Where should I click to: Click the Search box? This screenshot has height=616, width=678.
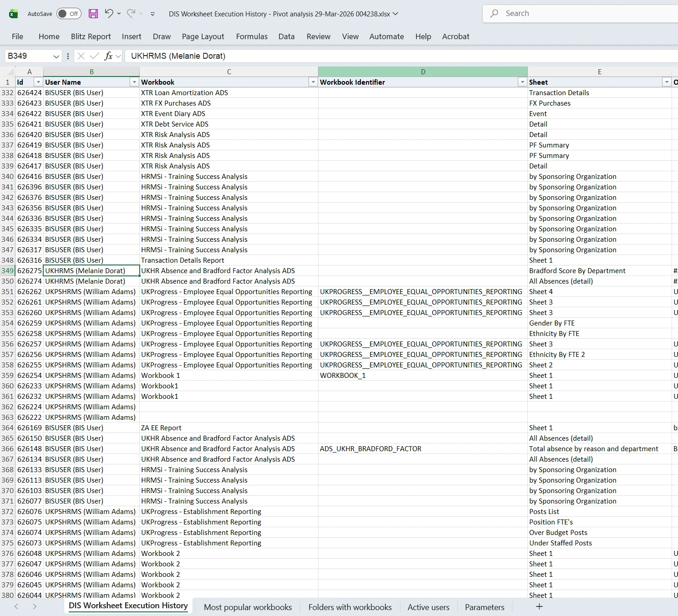click(x=580, y=14)
